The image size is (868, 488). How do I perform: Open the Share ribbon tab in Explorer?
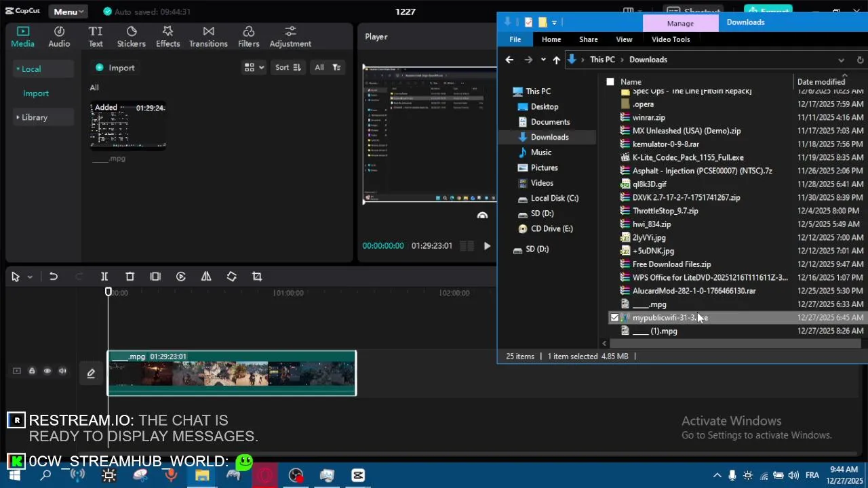pos(589,39)
